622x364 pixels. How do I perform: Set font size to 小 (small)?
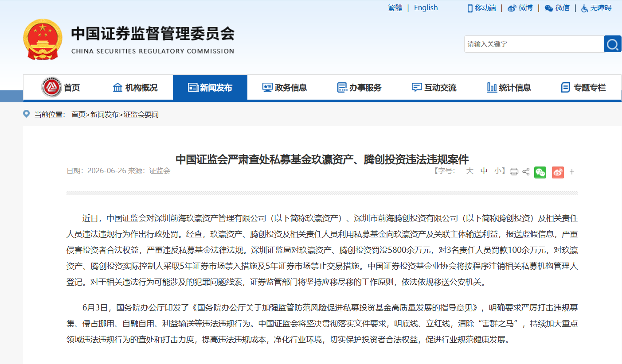498,171
